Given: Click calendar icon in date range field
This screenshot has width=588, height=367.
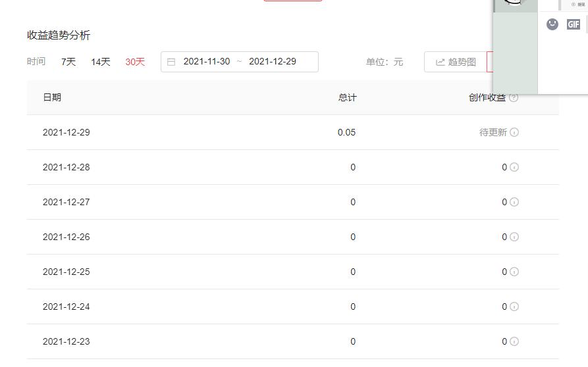Looking at the screenshot, I should click(171, 62).
